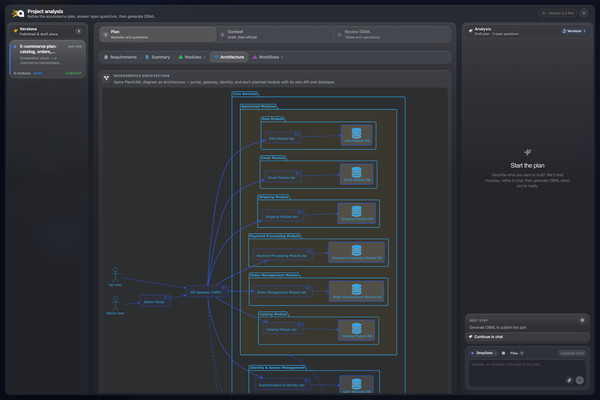Click the Requirements tab clipboard icon
This screenshot has width=600, height=400.
coord(106,57)
